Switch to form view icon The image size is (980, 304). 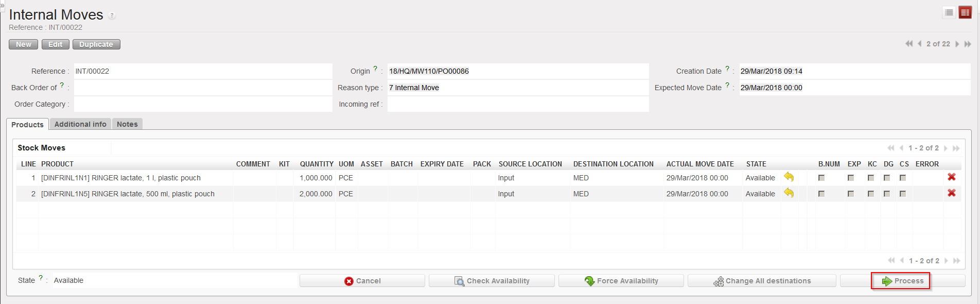[965, 12]
